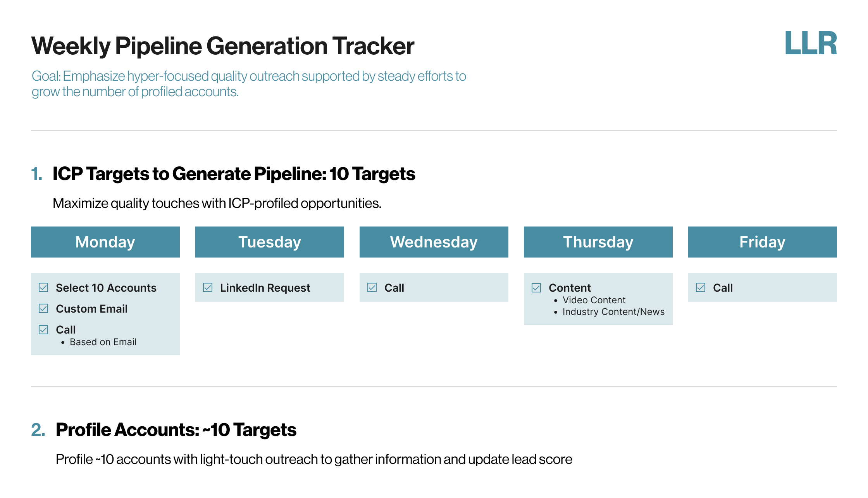This screenshot has width=868, height=498.
Task: Click the Friday column header
Action: 763,242
